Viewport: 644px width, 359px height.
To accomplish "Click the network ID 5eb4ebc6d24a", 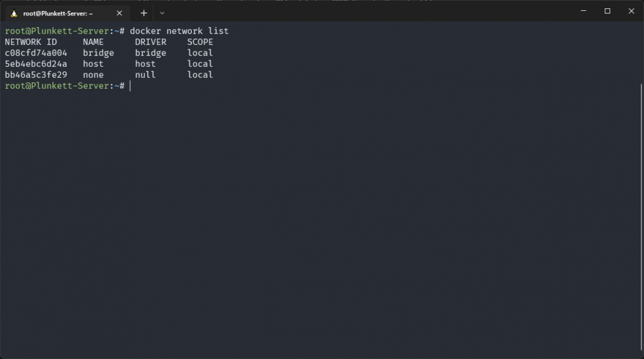I will [35, 64].
